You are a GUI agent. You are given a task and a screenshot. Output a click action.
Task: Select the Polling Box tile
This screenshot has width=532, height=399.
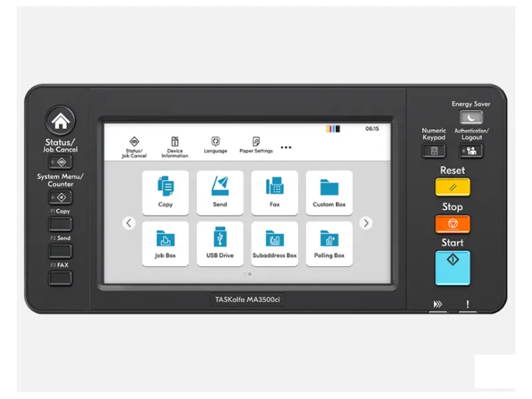tap(329, 243)
